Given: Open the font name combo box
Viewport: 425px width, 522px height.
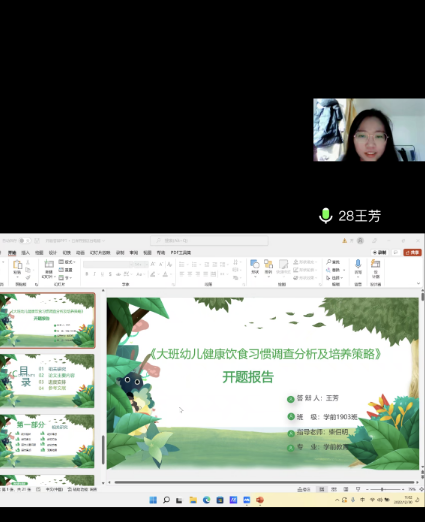Looking at the screenshot, I should coord(108,264).
